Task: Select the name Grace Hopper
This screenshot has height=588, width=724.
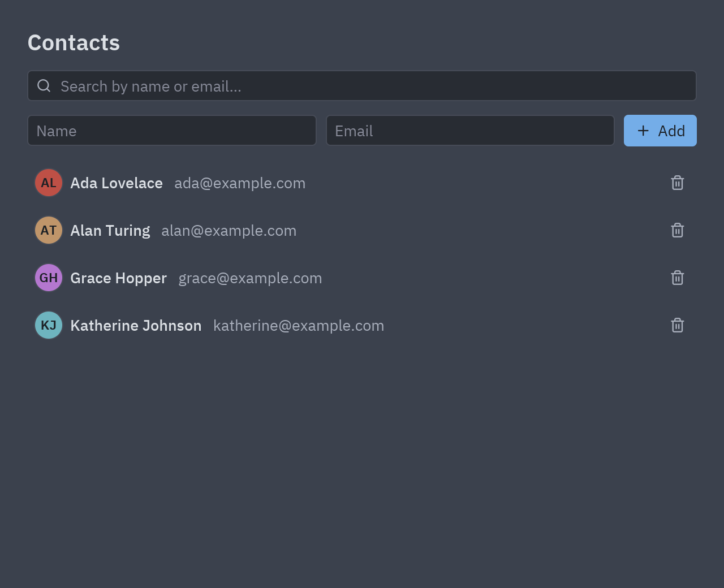Action: tap(119, 278)
